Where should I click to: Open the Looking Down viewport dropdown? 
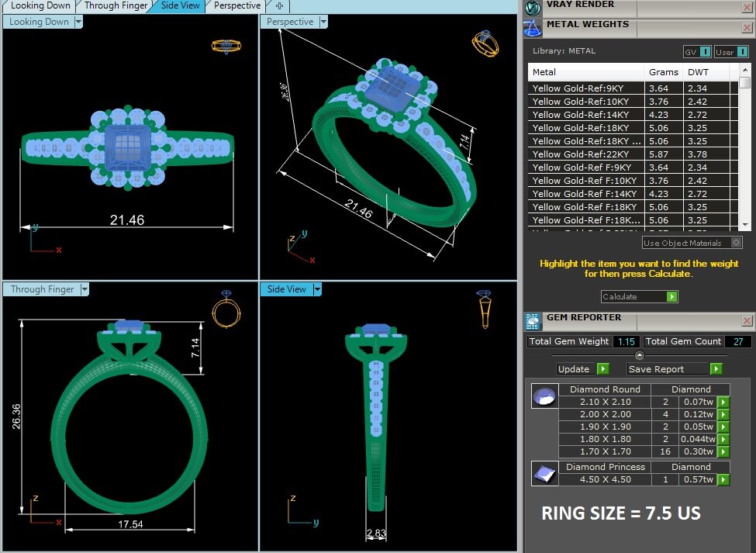point(78,22)
